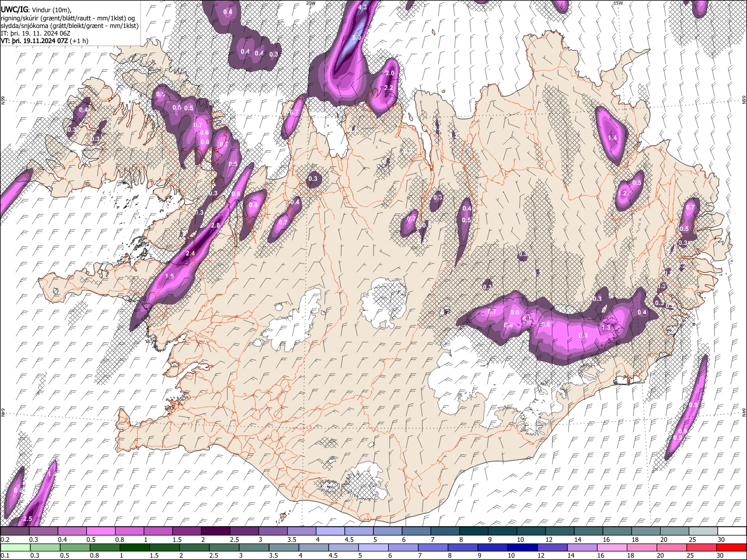The image size is (747, 560).
Task: Click the "(+1 h)" forecast offset text
Action: point(78,41)
